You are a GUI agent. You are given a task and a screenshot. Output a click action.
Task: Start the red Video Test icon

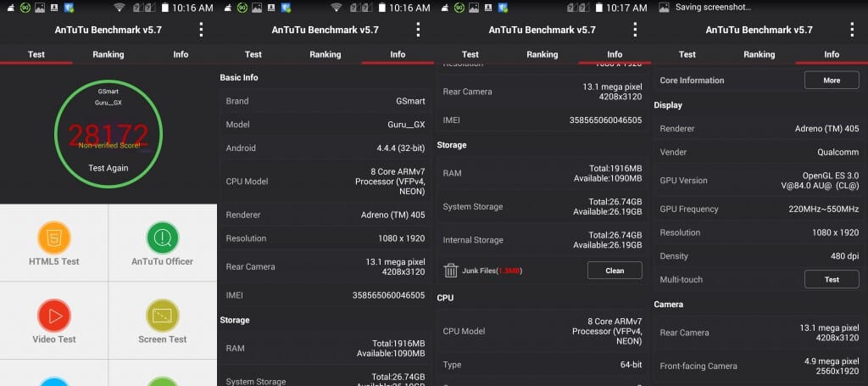point(54,315)
